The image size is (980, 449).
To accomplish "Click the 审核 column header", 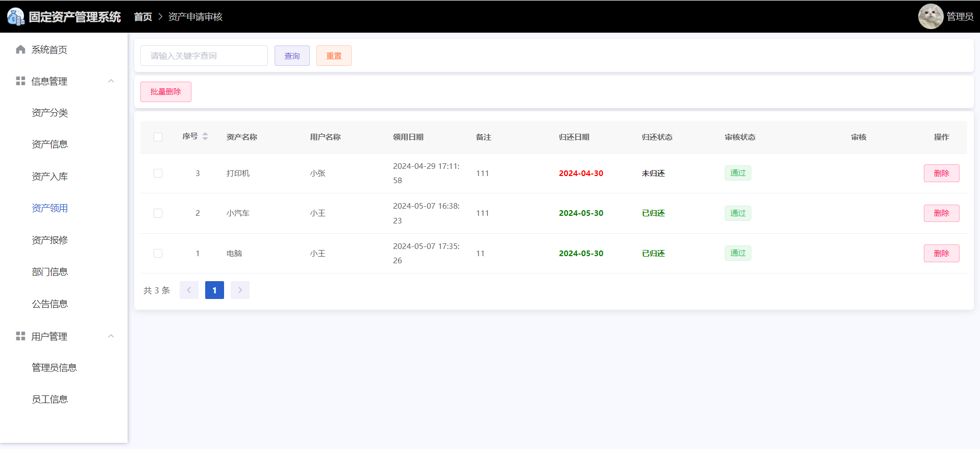I will (x=859, y=137).
